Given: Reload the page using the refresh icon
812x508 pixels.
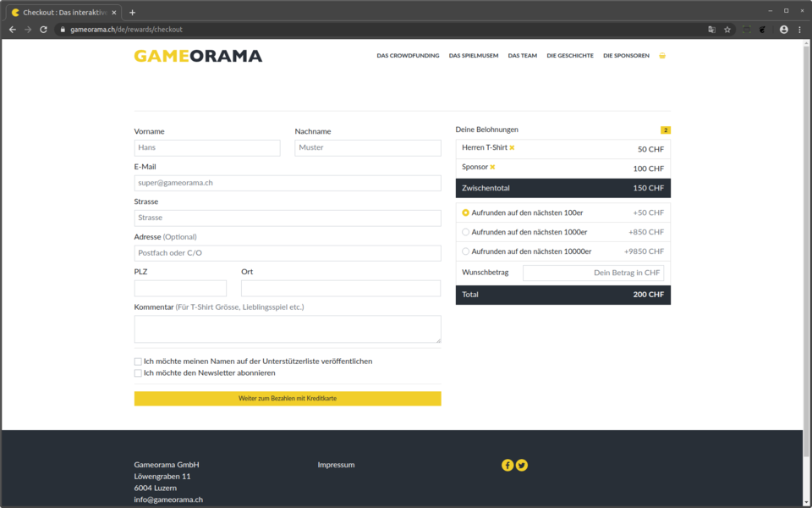Looking at the screenshot, I should [43, 30].
